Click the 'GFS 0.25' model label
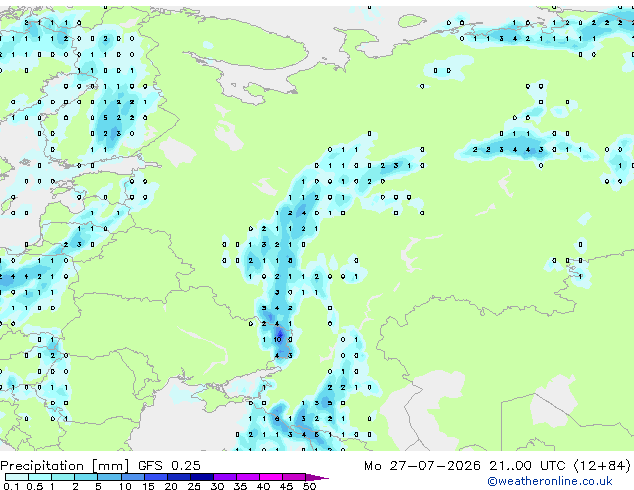The width and height of the screenshot is (634, 490). point(169,465)
